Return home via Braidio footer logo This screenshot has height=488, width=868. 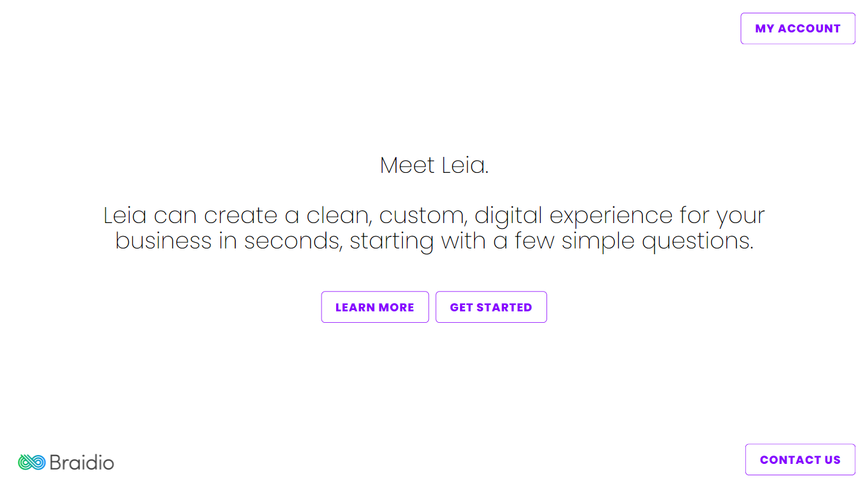click(x=66, y=462)
